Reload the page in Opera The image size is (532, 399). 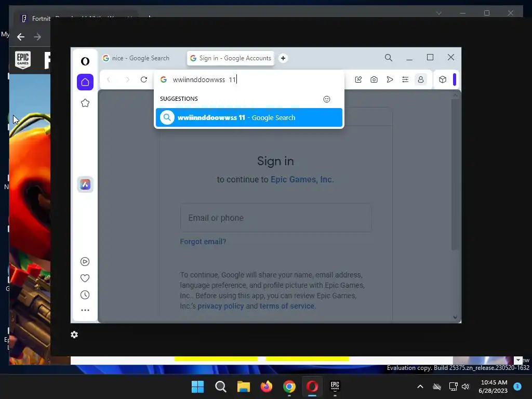click(144, 79)
